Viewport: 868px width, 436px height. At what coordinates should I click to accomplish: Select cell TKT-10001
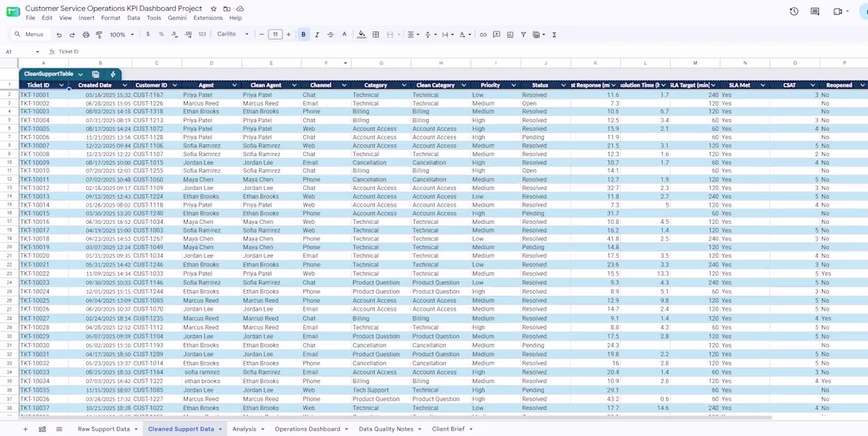(43, 95)
